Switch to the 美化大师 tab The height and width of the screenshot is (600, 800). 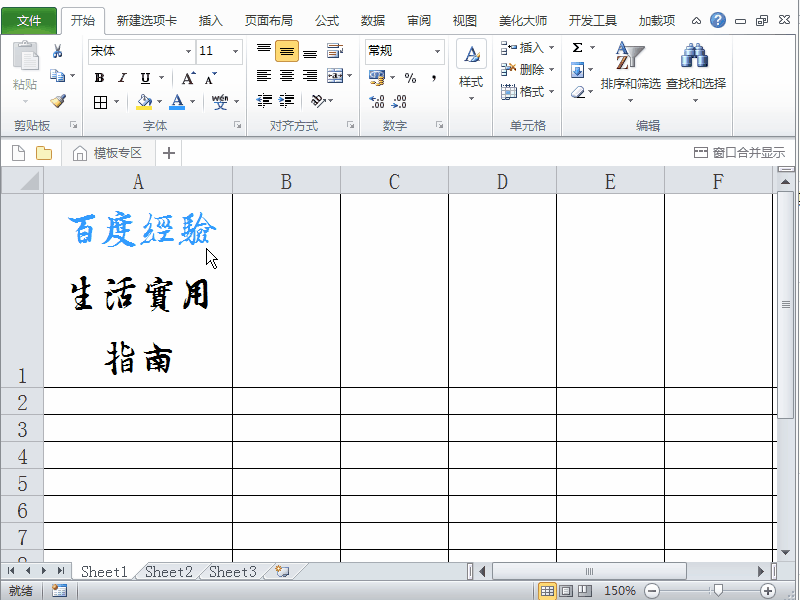523,21
